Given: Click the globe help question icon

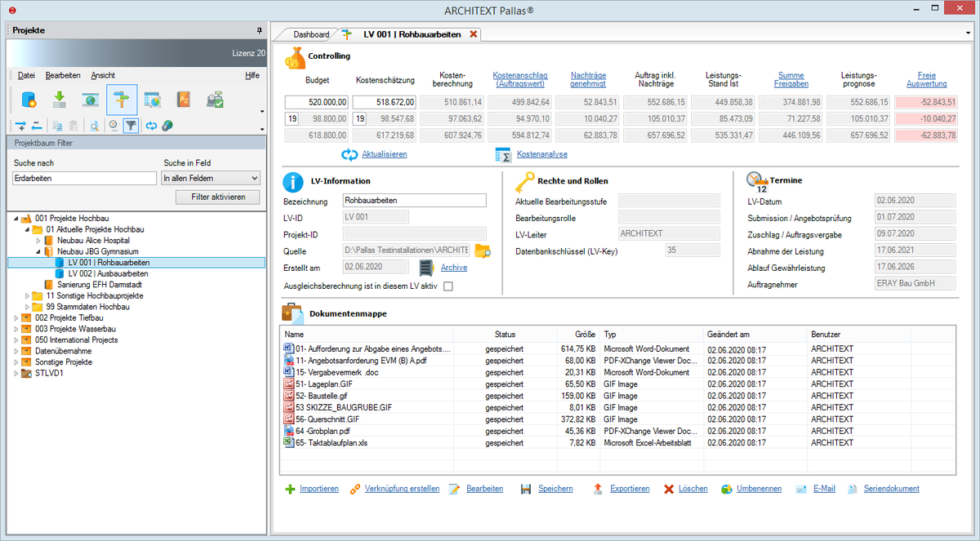Looking at the screenshot, I should [x=167, y=126].
